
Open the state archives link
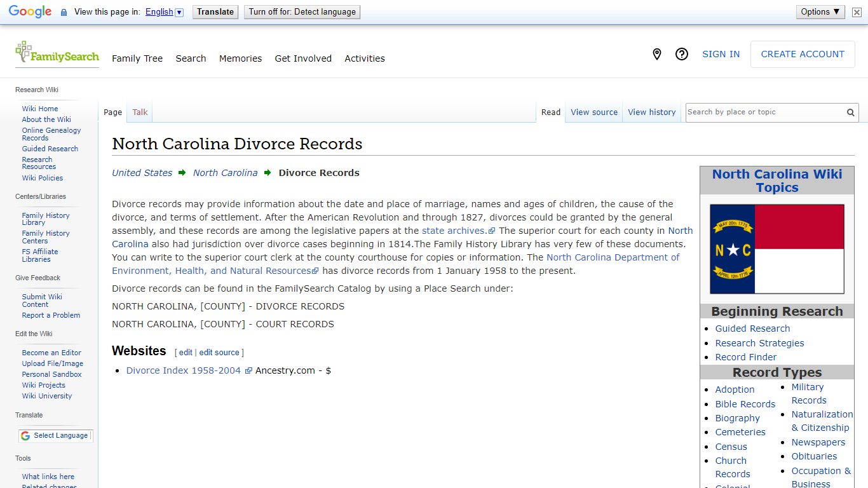(458, 231)
